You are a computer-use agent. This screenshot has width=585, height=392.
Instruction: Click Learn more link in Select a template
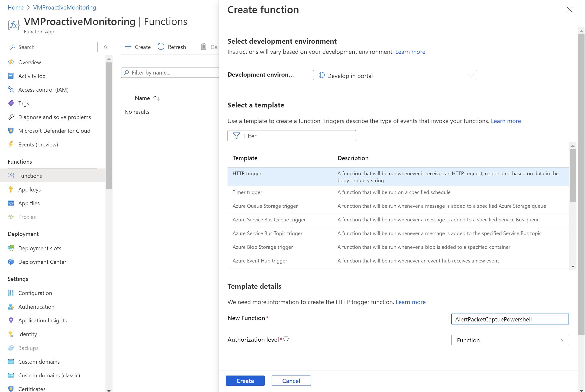coord(505,121)
